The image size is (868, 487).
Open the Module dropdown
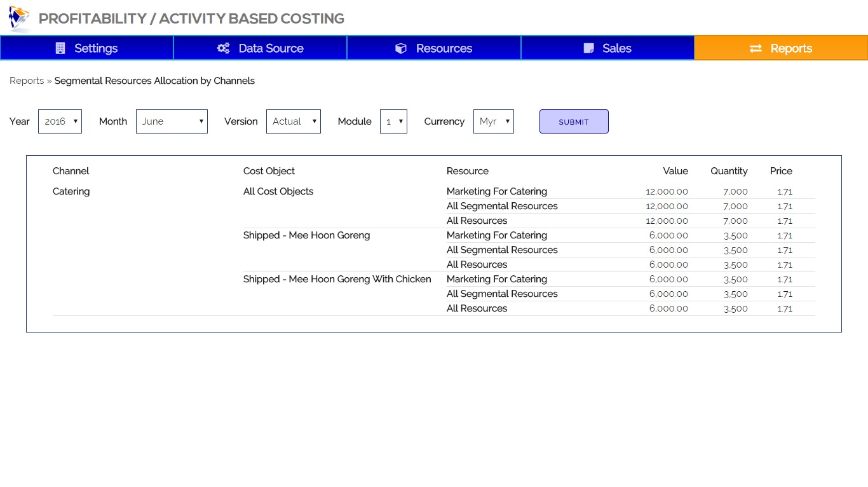point(393,121)
